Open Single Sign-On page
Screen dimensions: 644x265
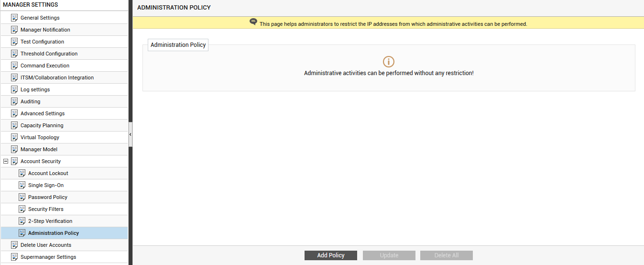tap(46, 185)
